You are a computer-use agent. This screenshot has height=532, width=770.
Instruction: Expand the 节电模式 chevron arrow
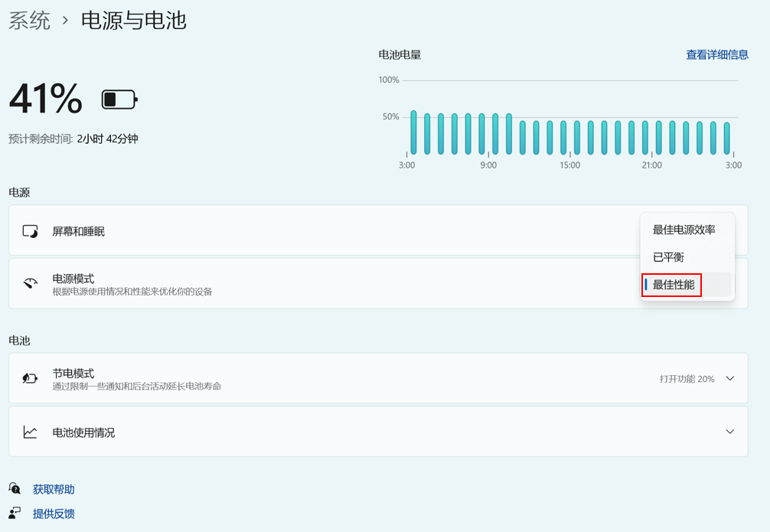[729, 379]
